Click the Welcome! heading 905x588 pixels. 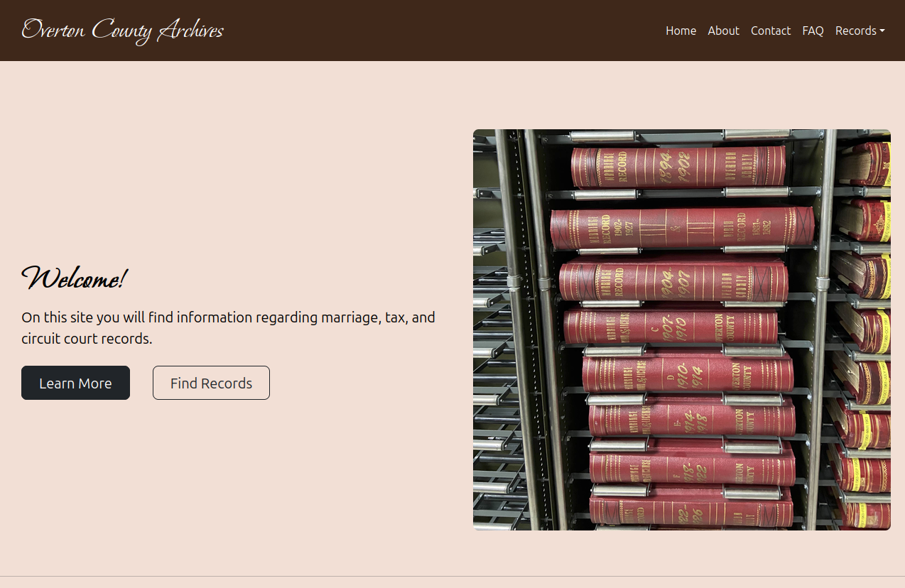75,278
